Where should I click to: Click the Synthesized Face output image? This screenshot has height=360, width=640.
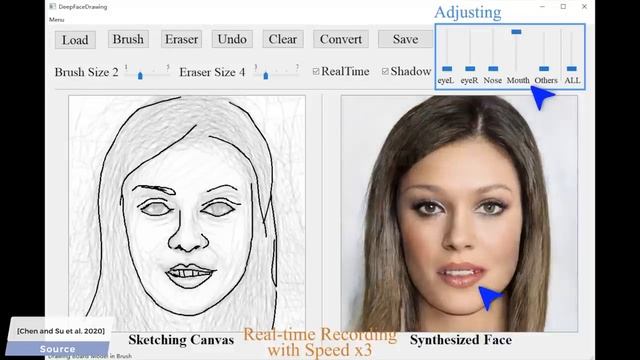[x=459, y=213]
